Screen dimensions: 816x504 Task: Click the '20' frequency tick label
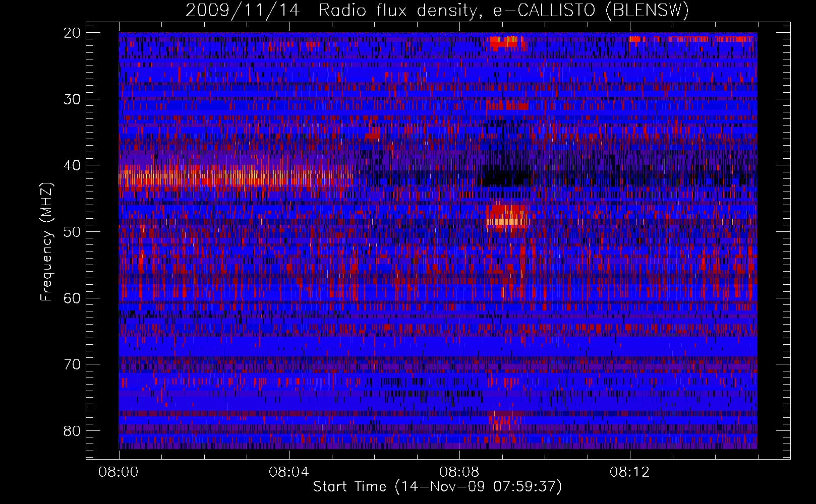[73, 33]
